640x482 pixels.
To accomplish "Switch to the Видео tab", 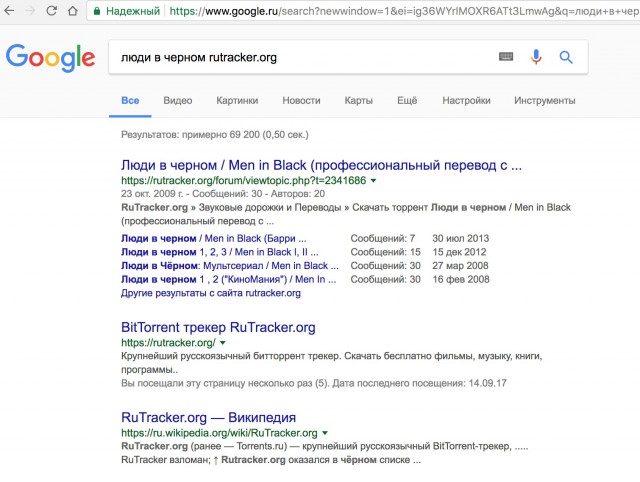I will (x=178, y=100).
